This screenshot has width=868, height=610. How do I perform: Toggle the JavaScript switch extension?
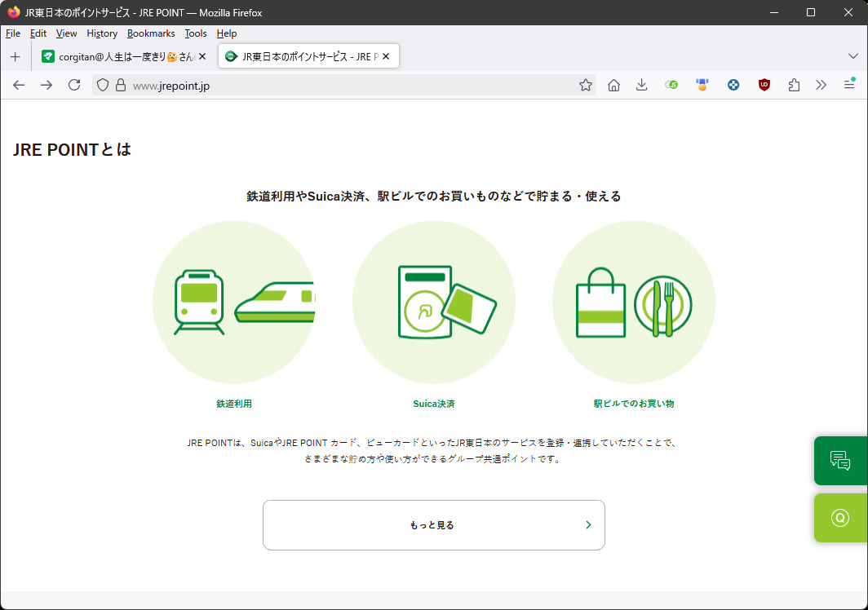671,85
